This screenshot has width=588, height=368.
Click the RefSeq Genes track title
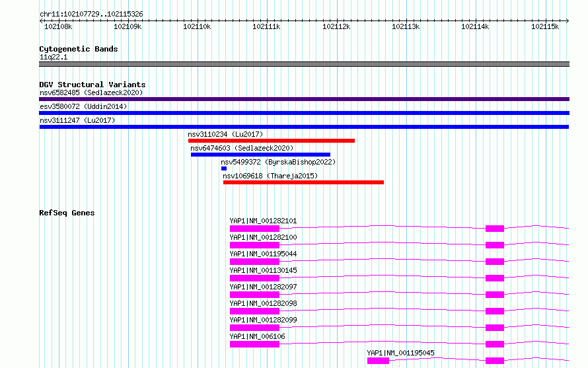[67, 213]
